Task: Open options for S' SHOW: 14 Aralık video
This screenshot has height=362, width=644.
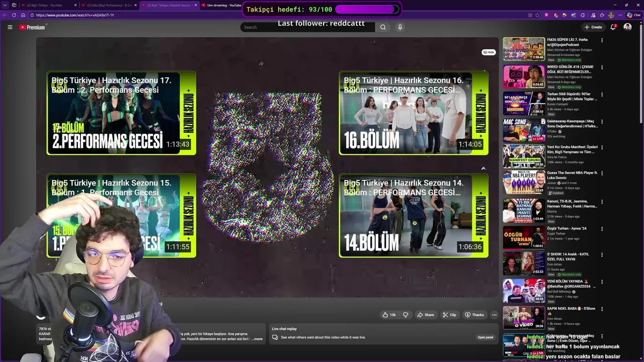Action: [x=602, y=255]
